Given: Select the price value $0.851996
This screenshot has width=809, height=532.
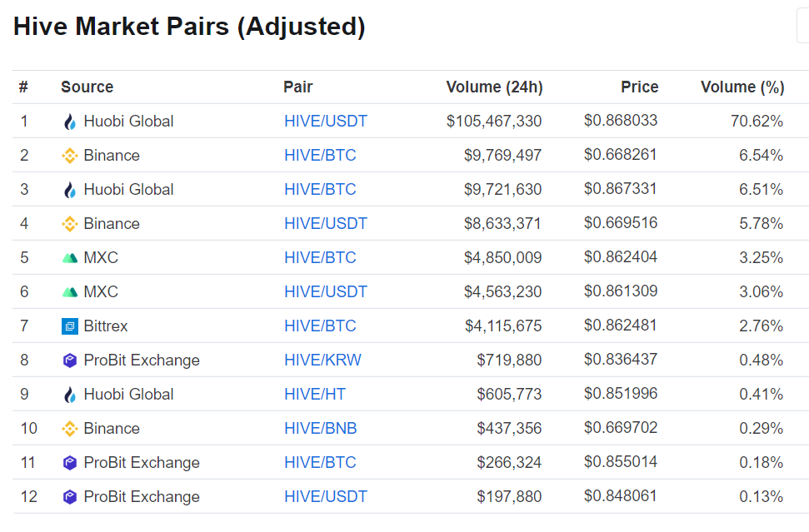Looking at the screenshot, I should (621, 394).
